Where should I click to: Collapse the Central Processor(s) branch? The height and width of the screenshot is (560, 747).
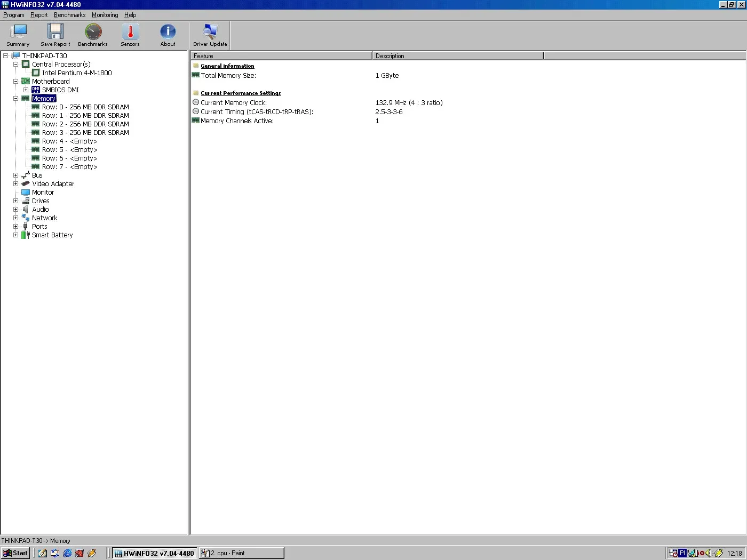pos(15,65)
